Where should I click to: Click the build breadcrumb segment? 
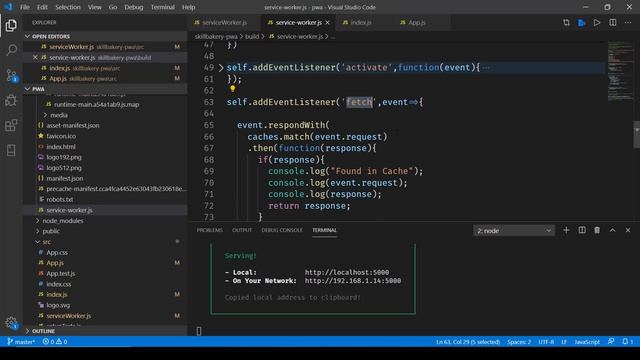pos(252,36)
